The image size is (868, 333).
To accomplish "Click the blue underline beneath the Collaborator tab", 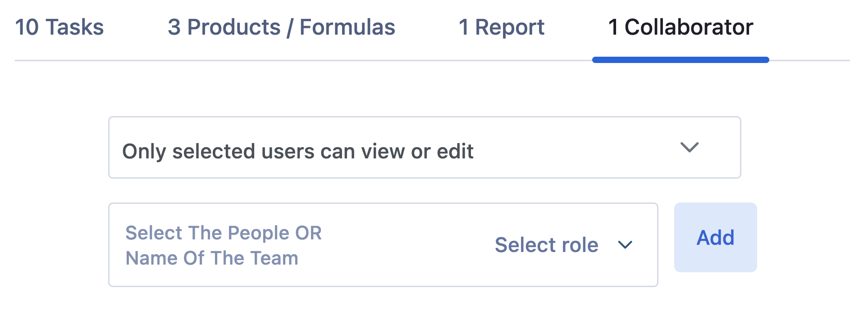I will [x=680, y=60].
